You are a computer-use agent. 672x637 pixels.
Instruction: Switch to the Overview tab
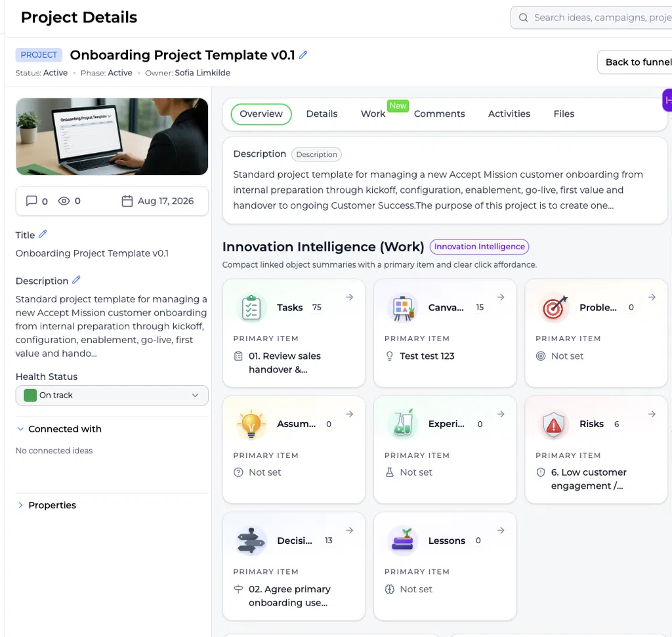click(261, 114)
